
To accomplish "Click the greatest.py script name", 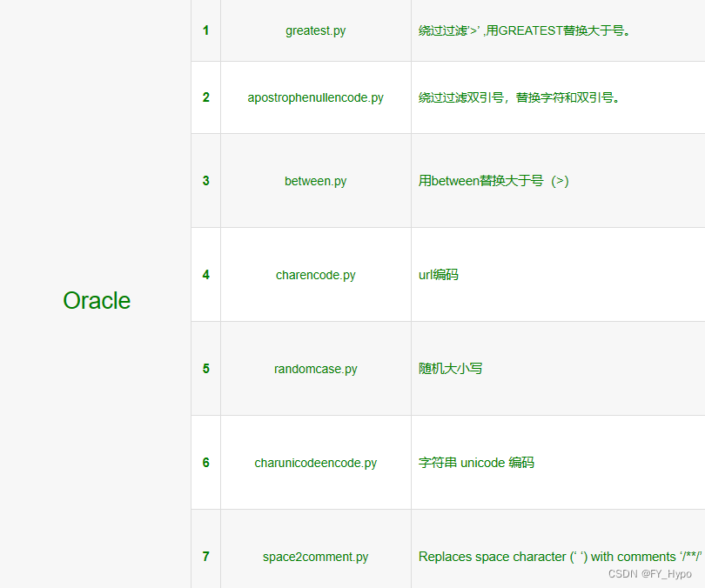I will (x=316, y=30).
